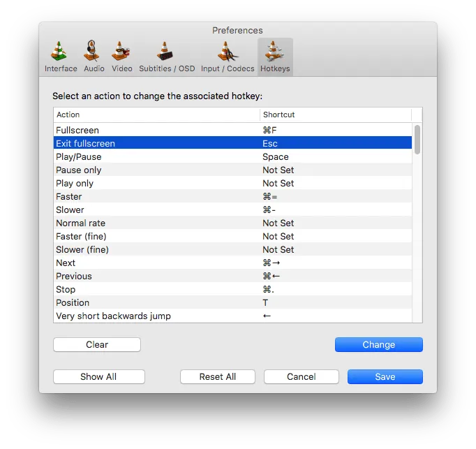Screen dimensions: 476x449
Task: Click the ⌘→ shortcut for Next
Action: coord(272,263)
